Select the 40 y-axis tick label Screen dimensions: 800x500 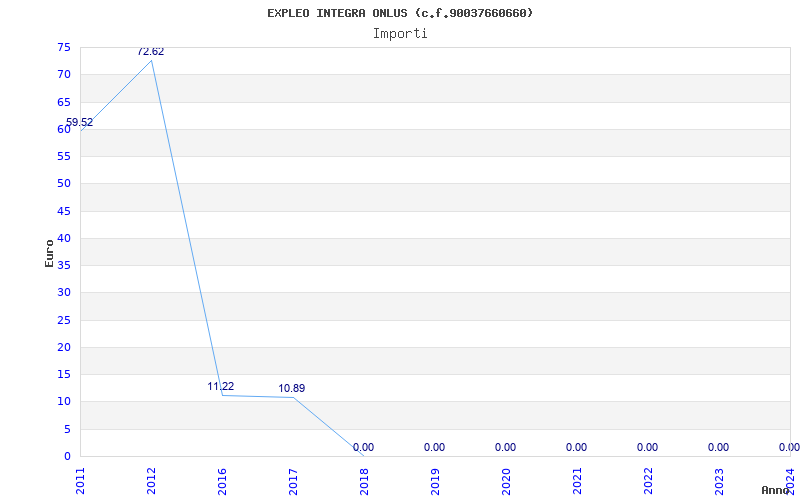(64, 239)
